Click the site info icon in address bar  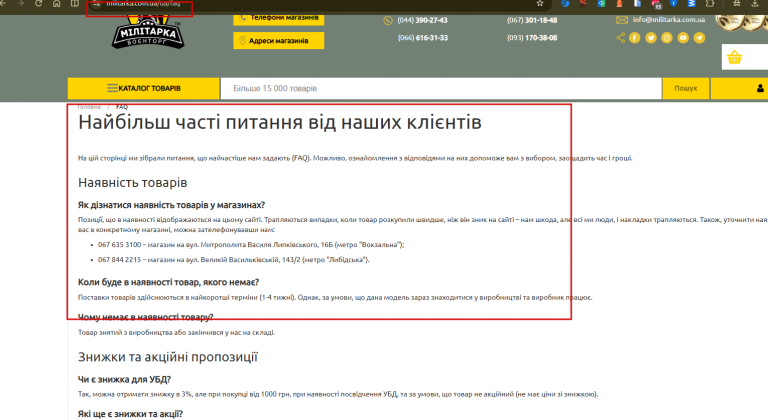(96, 3)
